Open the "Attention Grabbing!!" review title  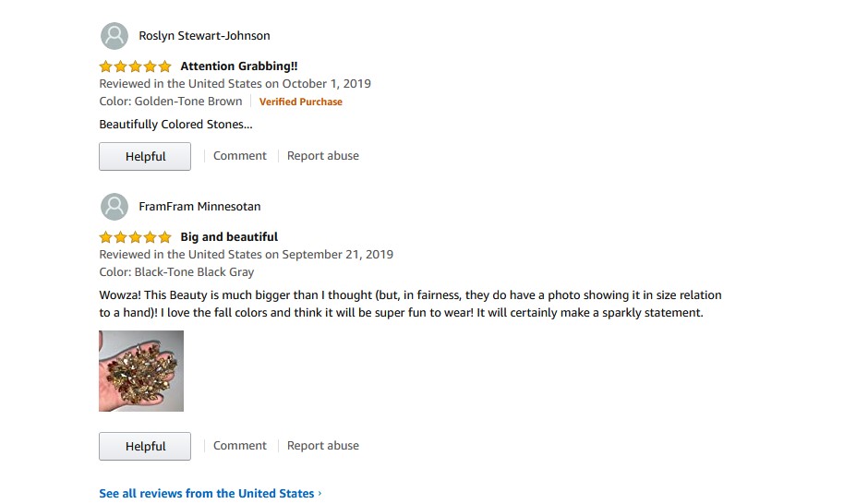238,66
